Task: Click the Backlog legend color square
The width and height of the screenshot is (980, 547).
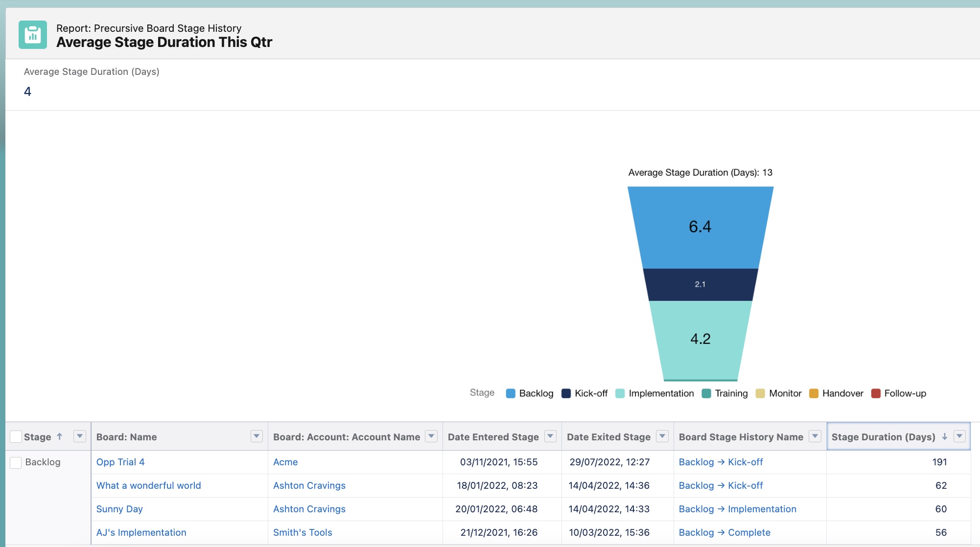Action: coord(511,393)
